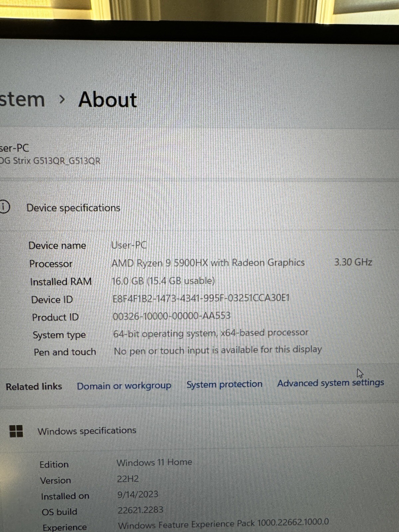Select Installed RAM value 16.0 GB
The image size is (399, 532).
(x=163, y=281)
